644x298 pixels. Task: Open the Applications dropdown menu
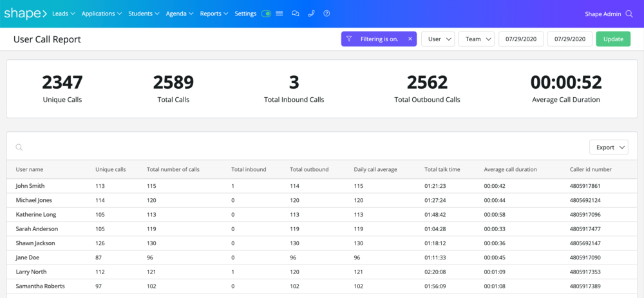102,14
